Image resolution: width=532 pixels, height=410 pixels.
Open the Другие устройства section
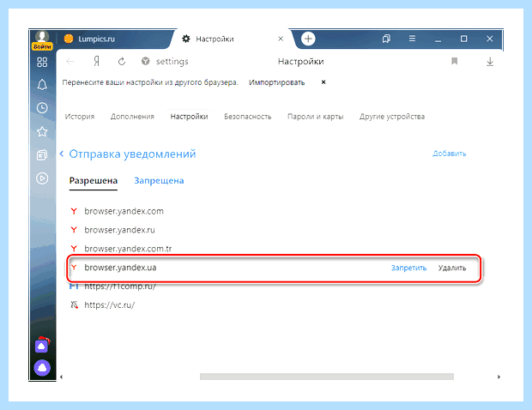(x=392, y=117)
